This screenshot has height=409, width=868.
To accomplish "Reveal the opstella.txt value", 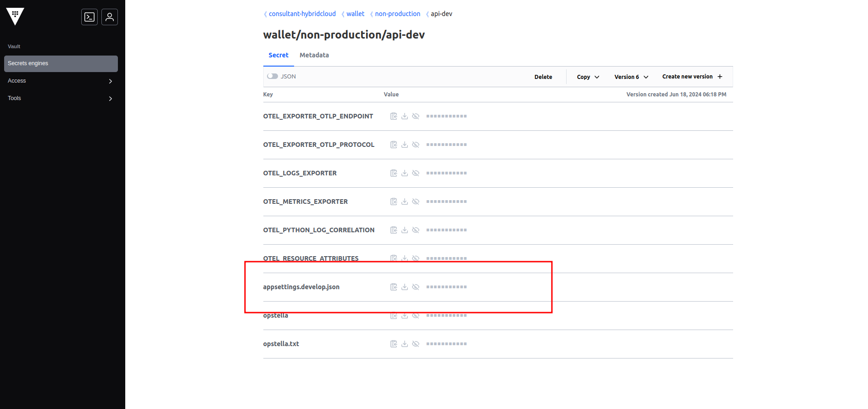I will pyautogui.click(x=416, y=344).
